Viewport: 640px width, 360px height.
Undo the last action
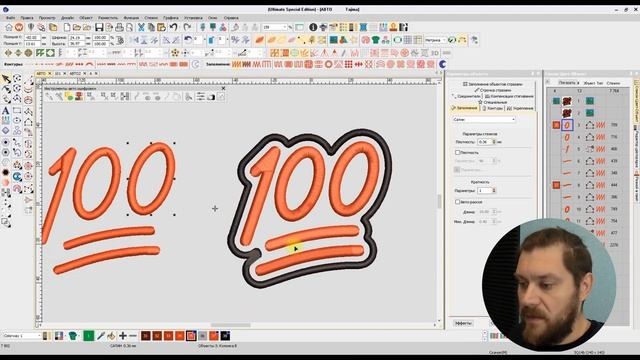pyautogui.click(x=174, y=27)
